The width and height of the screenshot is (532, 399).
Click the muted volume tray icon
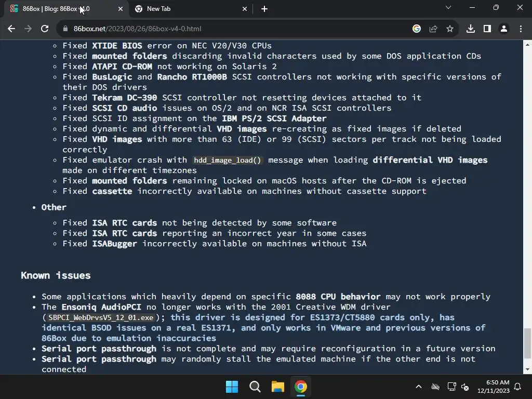[465, 387]
